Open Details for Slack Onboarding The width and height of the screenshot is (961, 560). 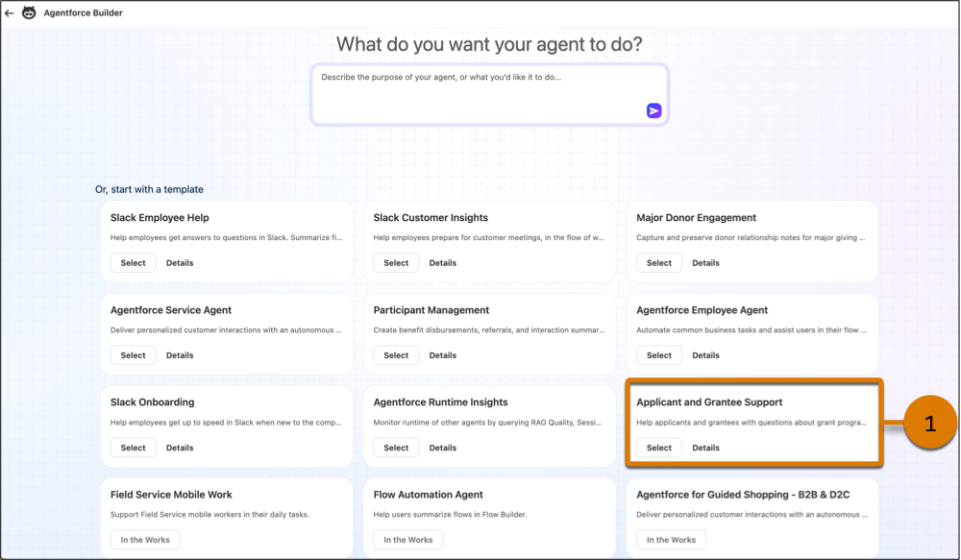[180, 448]
